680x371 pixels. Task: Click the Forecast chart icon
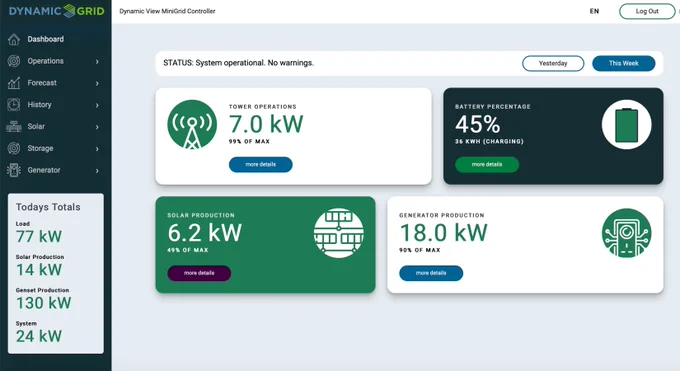click(x=14, y=83)
